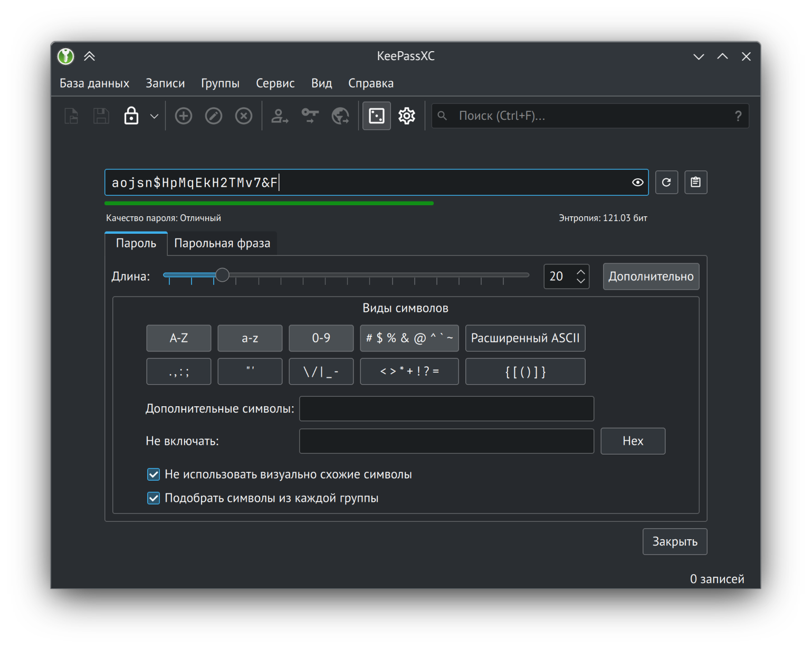Add a new entry with plus icon
Screen dimensions: 812x649
click(x=184, y=116)
